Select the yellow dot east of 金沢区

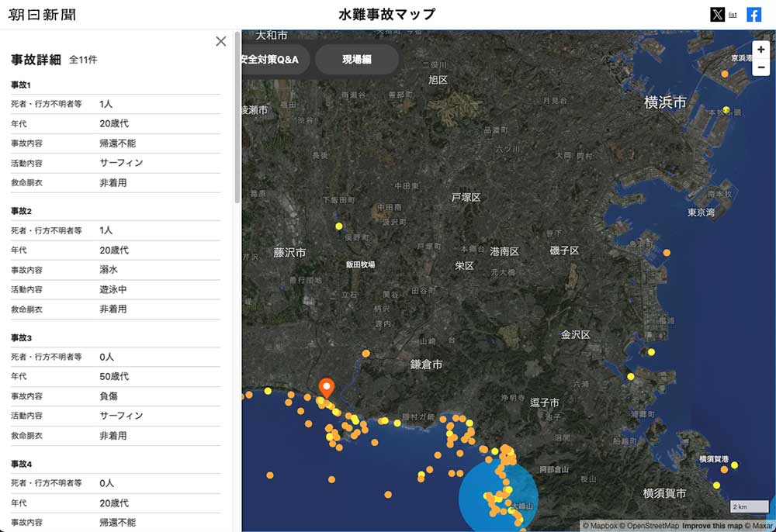pyautogui.click(x=651, y=352)
